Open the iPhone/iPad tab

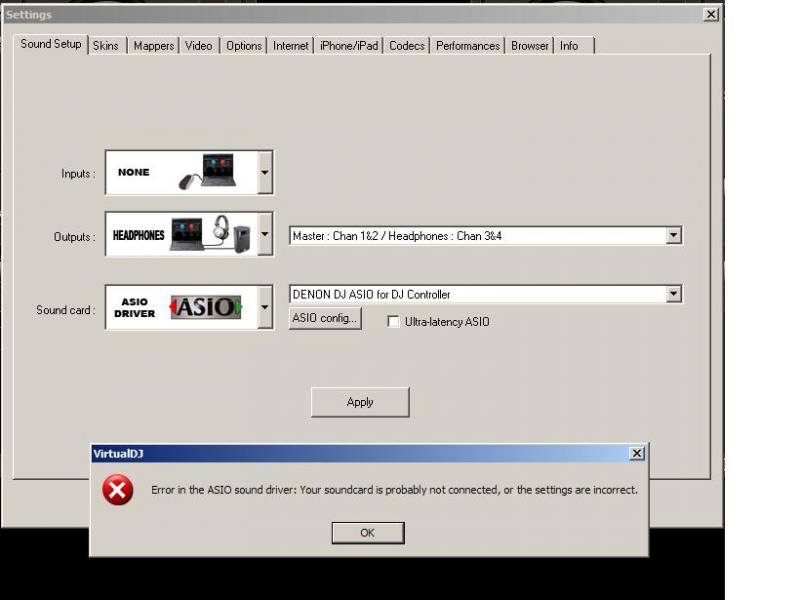(349, 46)
